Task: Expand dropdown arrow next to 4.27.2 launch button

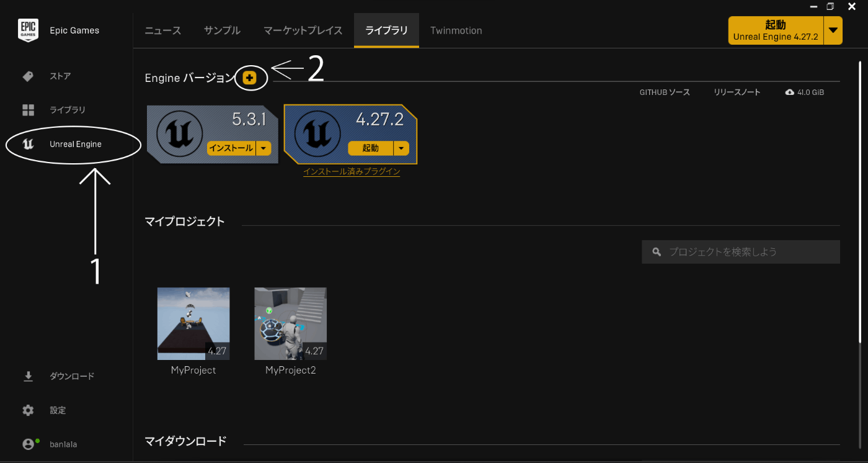Action: pos(402,148)
